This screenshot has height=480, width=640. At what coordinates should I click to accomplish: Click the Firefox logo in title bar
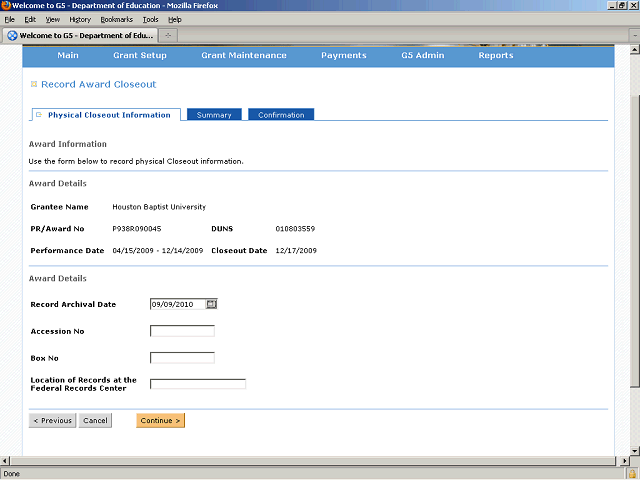pyautogui.click(x=6, y=5)
